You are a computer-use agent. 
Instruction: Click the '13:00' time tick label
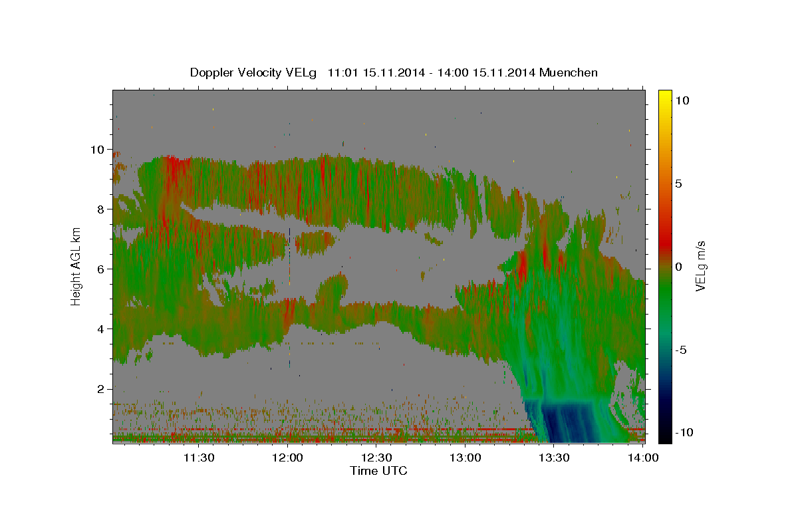click(465, 458)
